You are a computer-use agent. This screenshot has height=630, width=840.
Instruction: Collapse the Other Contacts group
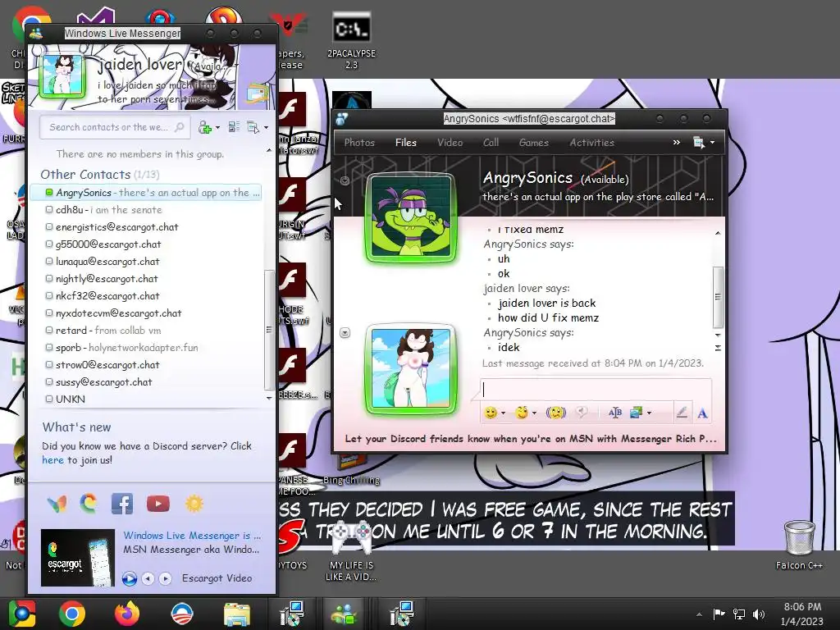tap(85, 174)
